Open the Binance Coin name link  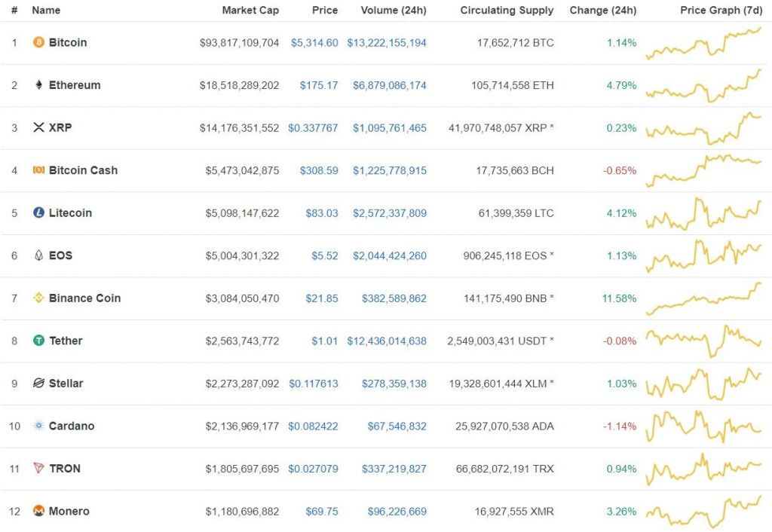tap(84, 298)
